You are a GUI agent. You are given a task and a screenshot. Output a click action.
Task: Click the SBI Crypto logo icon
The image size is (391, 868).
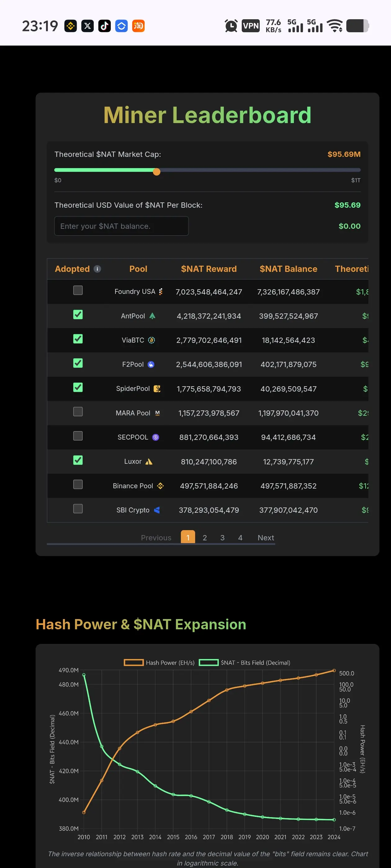[156, 510]
